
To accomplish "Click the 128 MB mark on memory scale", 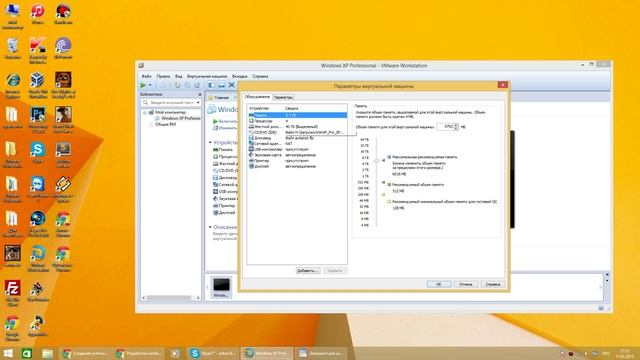I will (364, 195).
